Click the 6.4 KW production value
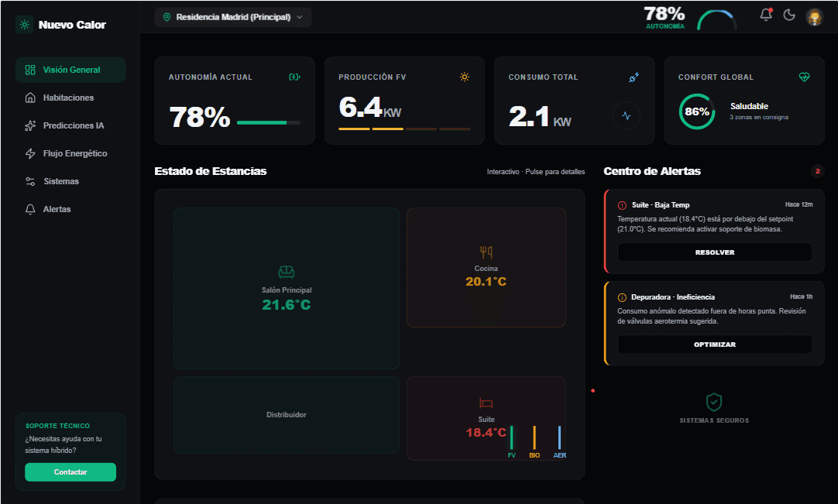This screenshot has height=504, width=838. [370, 108]
